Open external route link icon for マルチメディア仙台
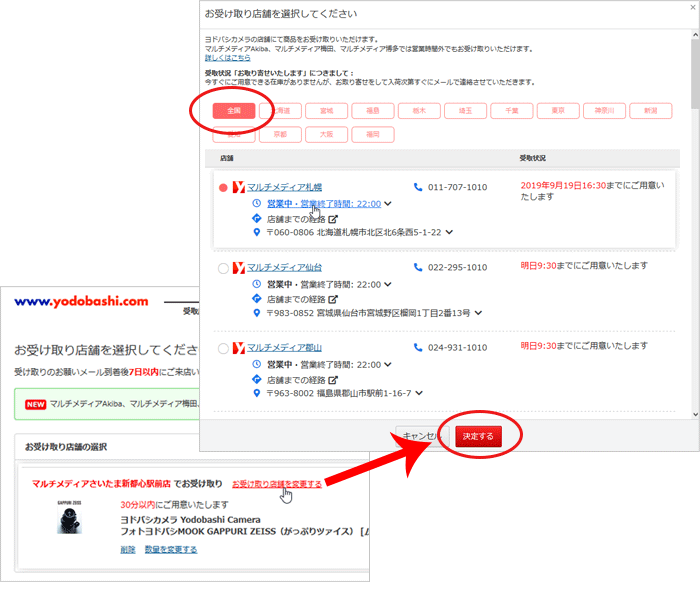This screenshot has height=600, width=700. 333,299
